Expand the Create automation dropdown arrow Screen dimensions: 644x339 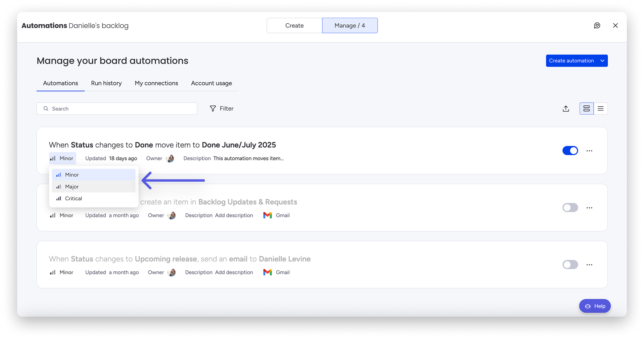[602, 61]
